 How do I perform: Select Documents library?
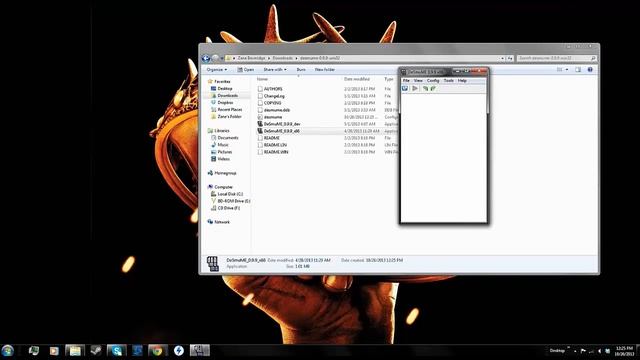coord(228,138)
